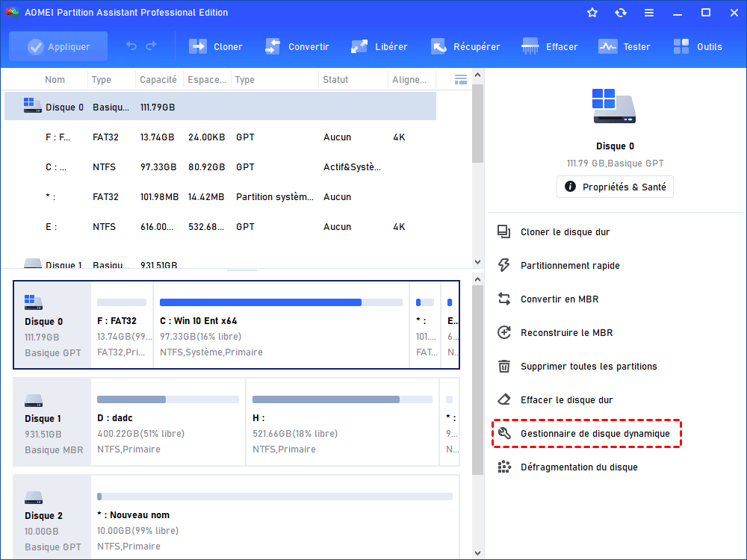Click the redo arrow icon

(x=151, y=46)
